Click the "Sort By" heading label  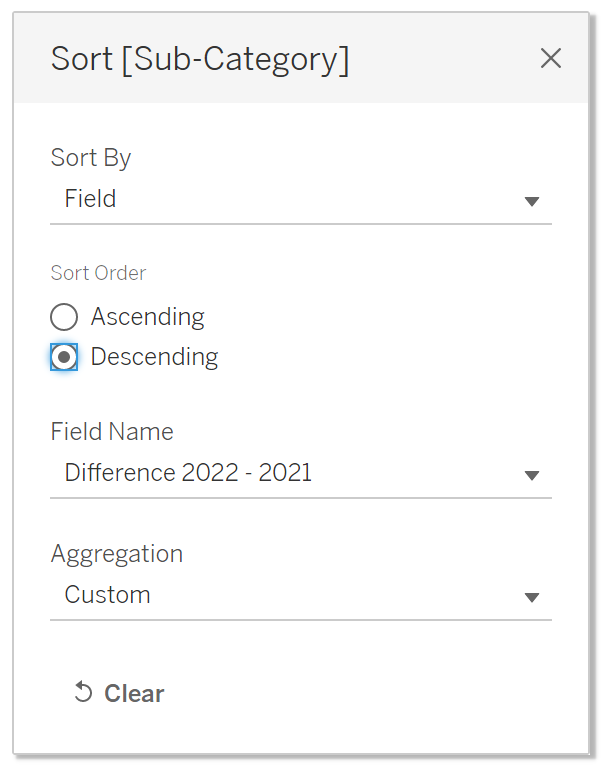tap(91, 157)
